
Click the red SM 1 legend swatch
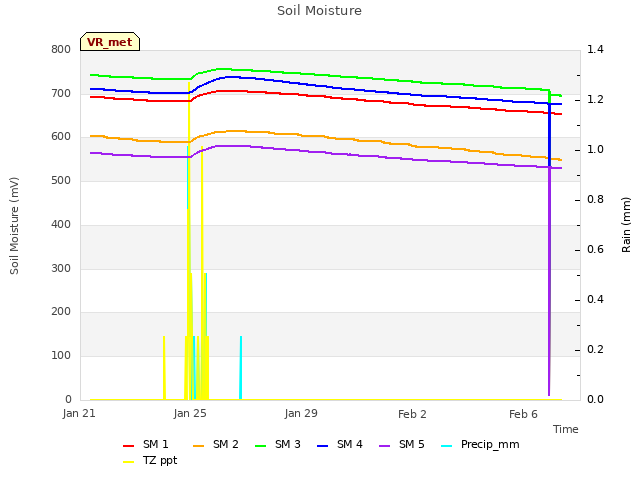129,446
